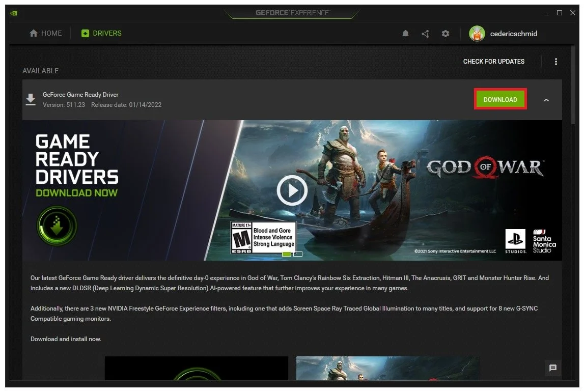Click the download arrow icon beside driver name
This screenshot has height=392, width=584.
(x=31, y=100)
